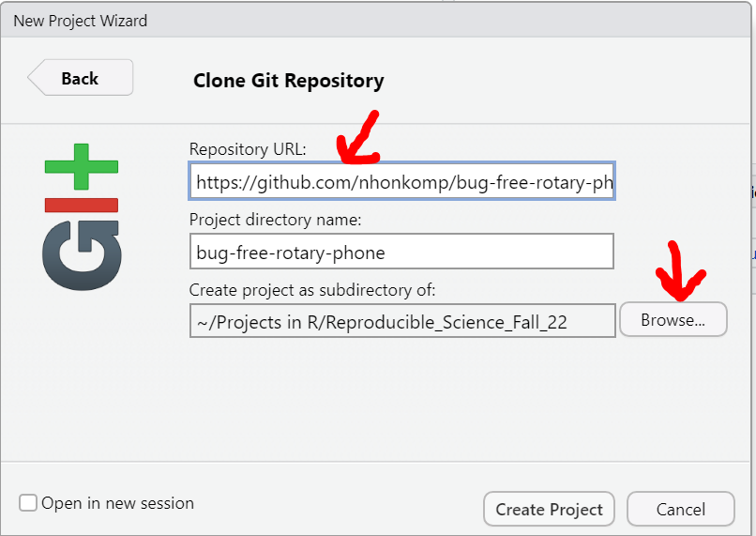
Task: Click the red minus bar in Git logo
Action: 81,205
